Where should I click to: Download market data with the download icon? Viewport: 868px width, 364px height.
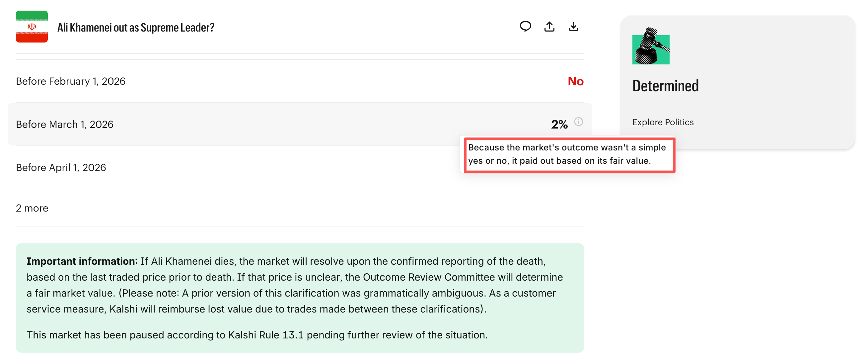point(574,27)
